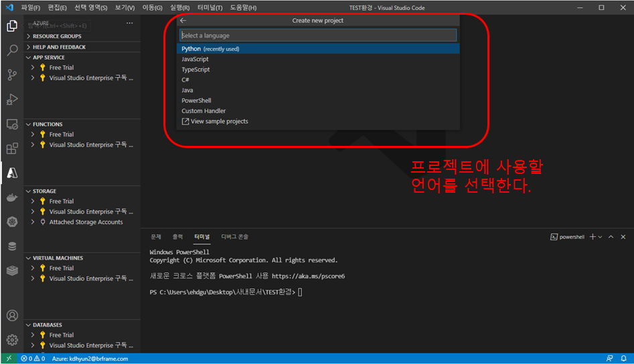Open the 터미널(T) menu
Image resolution: width=634 pixels, height=364 pixels.
[210, 7]
